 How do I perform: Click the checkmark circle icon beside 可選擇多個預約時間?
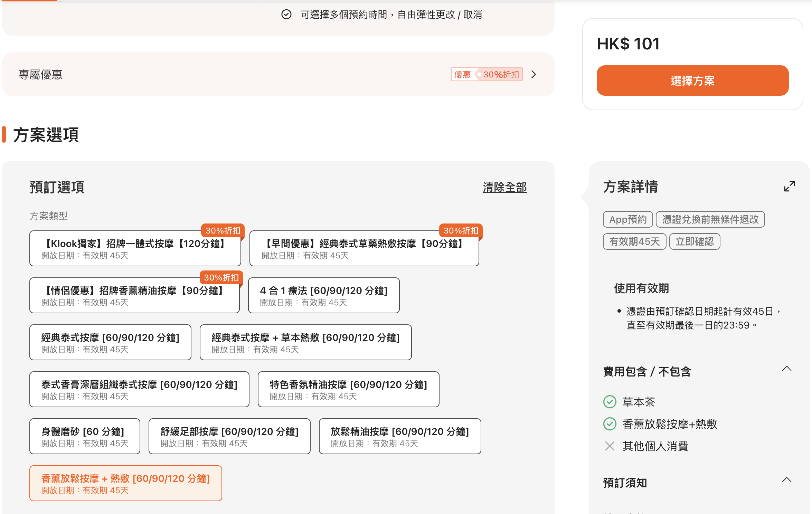pyautogui.click(x=286, y=15)
